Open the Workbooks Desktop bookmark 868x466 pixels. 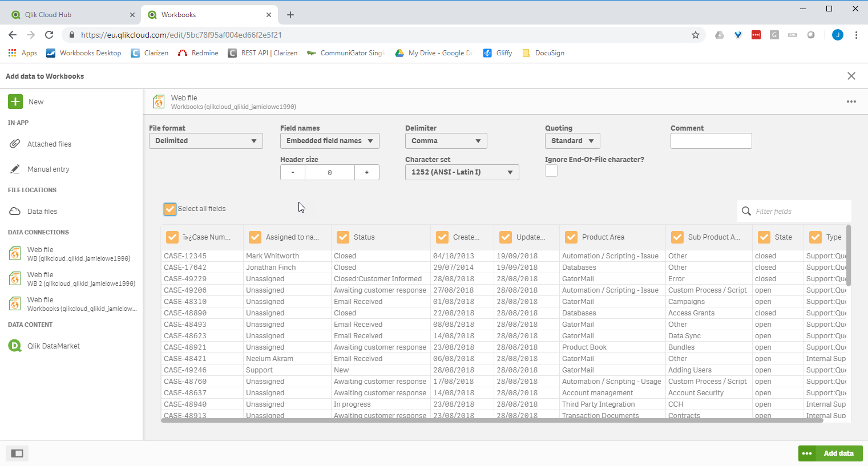[84, 53]
